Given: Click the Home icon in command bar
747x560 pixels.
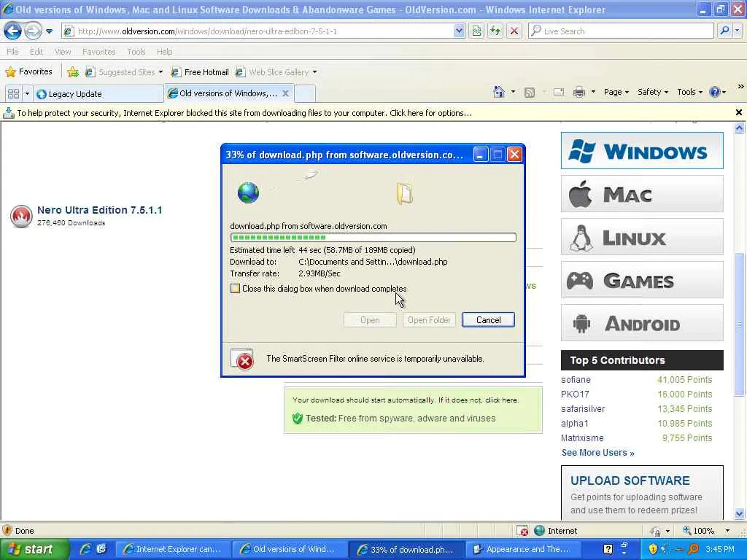Looking at the screenshot, I should (499, 92).
